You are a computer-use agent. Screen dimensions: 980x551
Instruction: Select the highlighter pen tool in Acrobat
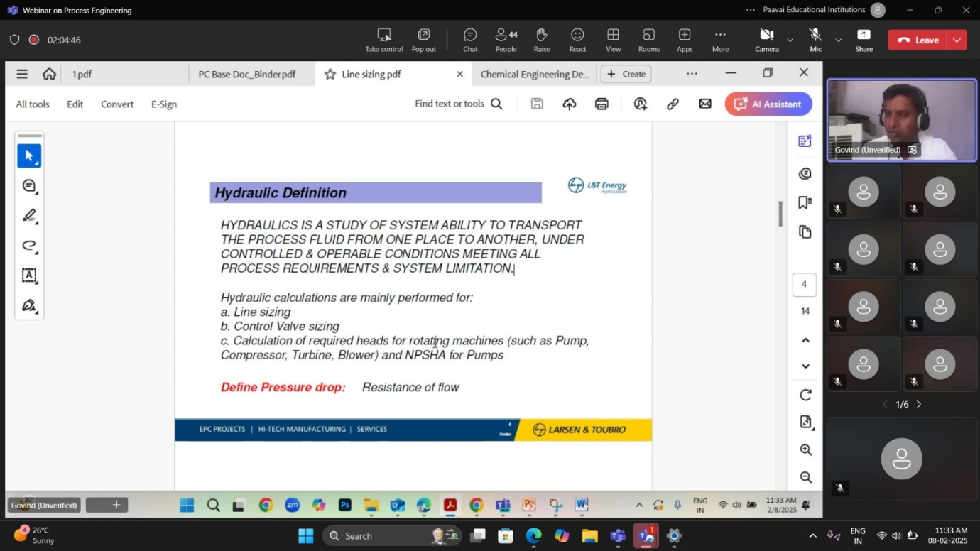[x=29, y=215]
